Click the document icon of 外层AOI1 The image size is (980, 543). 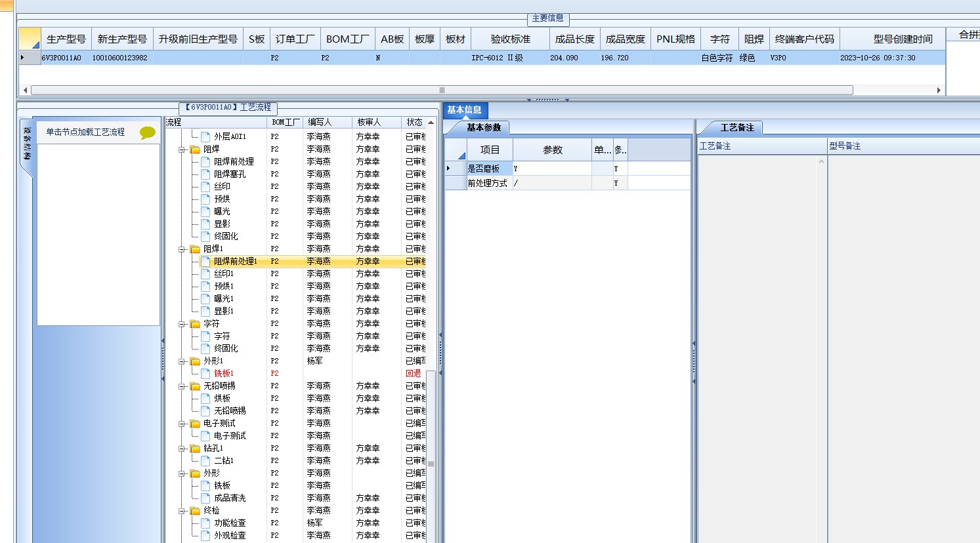click(x=205, y=136)
